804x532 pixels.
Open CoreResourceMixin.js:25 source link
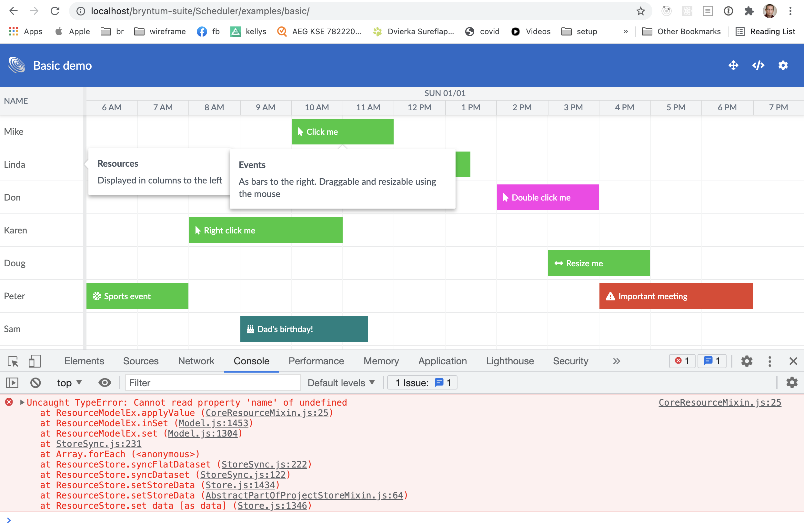[x=719, y=402]
